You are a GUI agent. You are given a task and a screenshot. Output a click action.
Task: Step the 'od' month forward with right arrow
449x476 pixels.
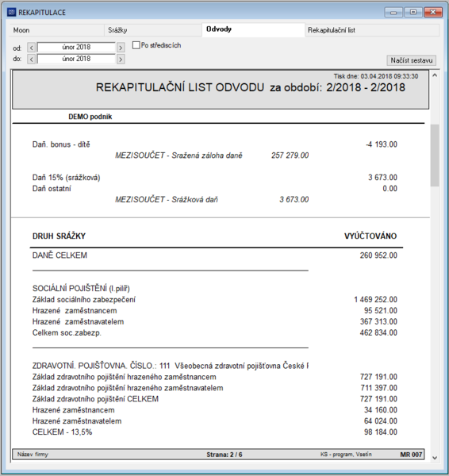tap(121, 48)
